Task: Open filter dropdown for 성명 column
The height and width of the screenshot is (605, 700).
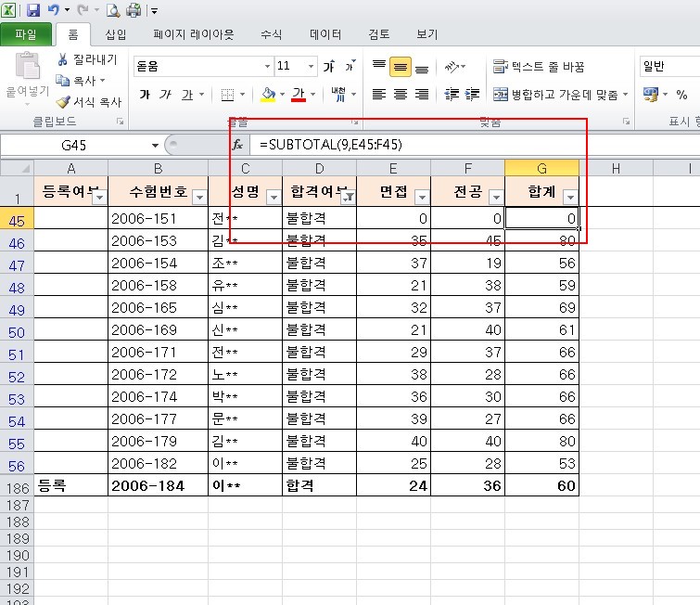Action: [x=274, y=197]
